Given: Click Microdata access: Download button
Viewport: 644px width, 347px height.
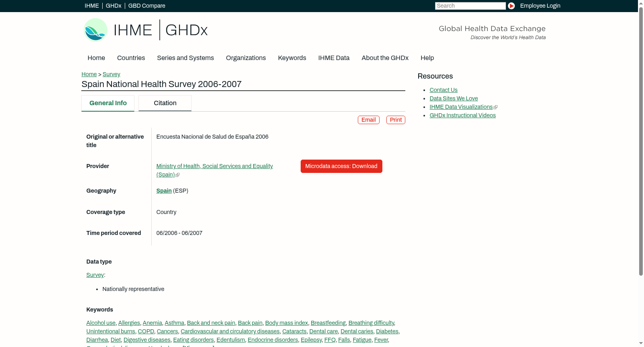Looking at the screenshot, I should point(341,166).
